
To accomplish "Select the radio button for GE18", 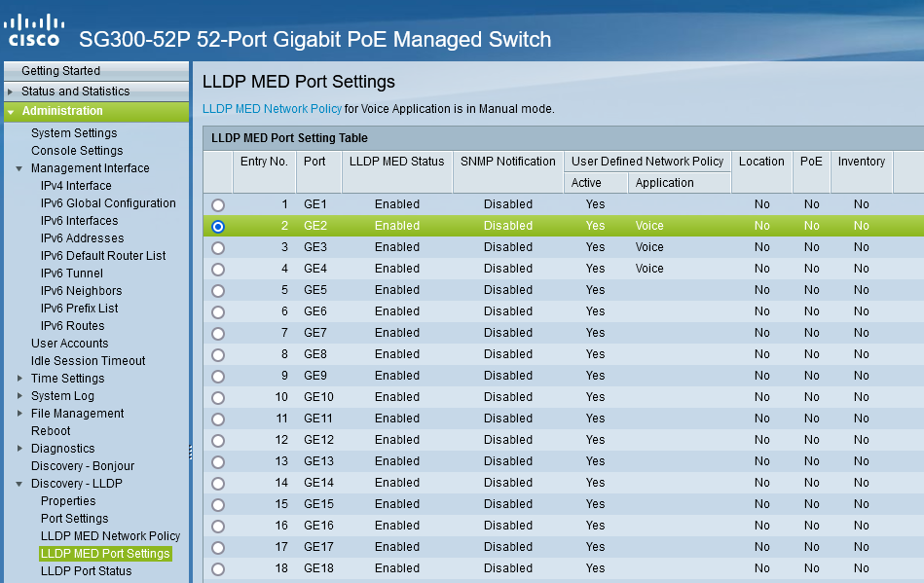I will pos(218,568).
